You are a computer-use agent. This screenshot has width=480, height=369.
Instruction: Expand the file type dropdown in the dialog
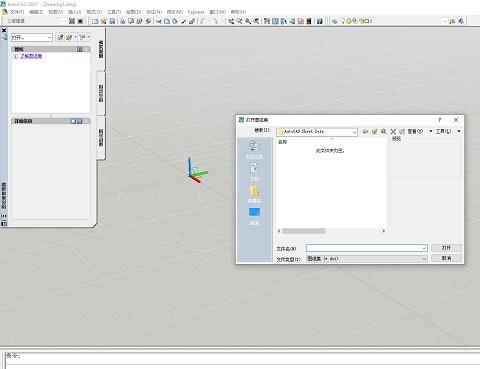[424, 259]
